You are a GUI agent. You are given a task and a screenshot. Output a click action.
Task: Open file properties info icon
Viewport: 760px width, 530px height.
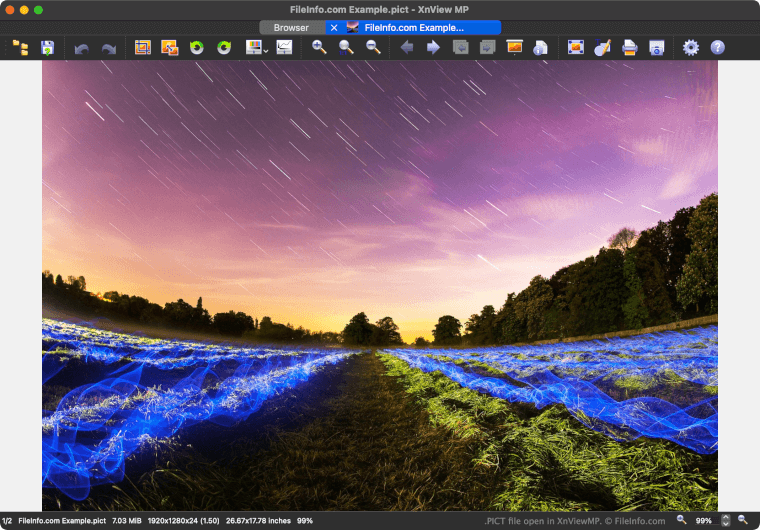tap(540, 47)
